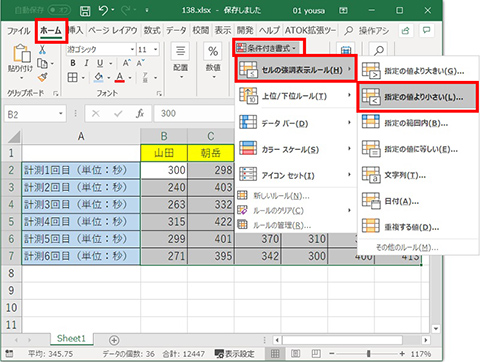Open the 開発 ribbon tab
Image resolution: width=480 pixels, height=362 pixels.
pos(245,30)
